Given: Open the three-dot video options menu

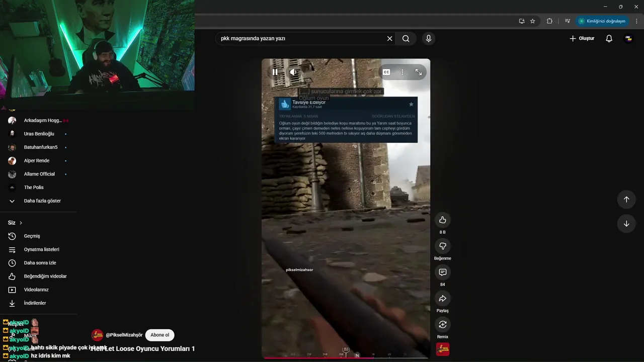Looking at the screenshot, I should click(x=403, y=72).
